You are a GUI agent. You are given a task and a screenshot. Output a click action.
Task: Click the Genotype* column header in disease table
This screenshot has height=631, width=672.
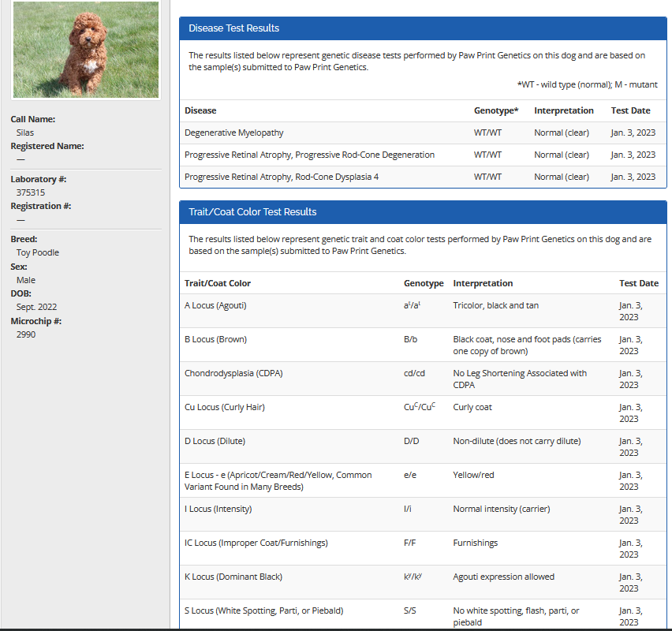pyautogui.click(x=495, y=110)
